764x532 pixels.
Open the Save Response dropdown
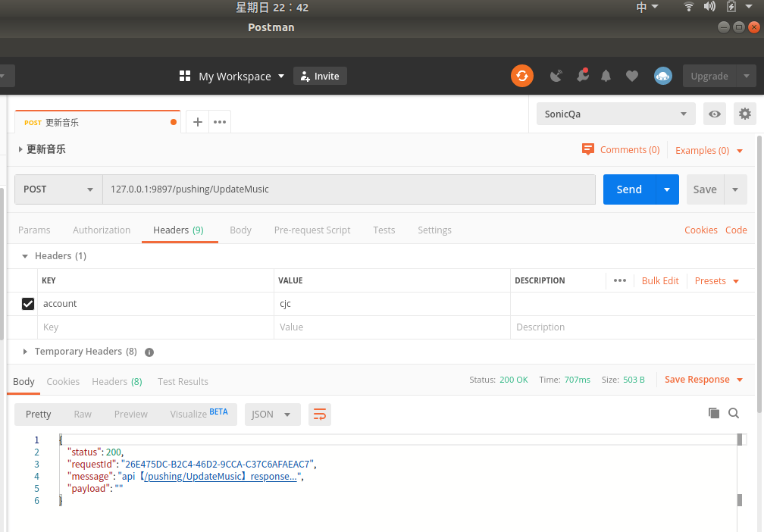point(703,380)
